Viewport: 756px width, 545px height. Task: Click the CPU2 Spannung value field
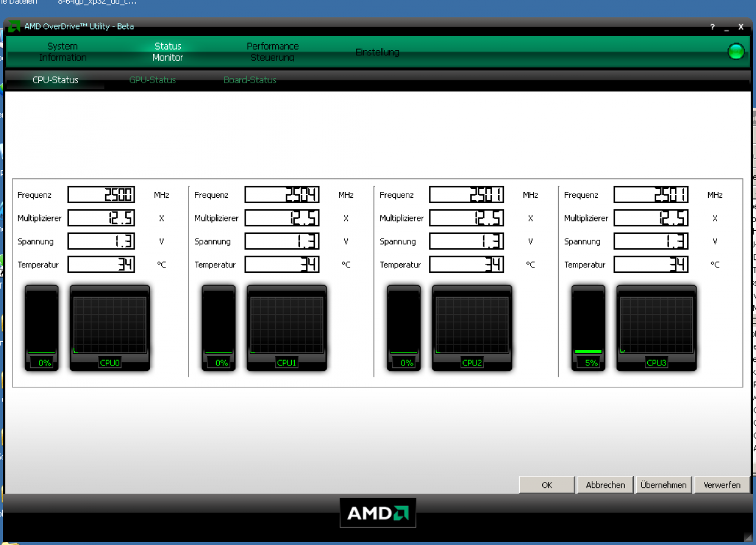click(x=467, y=241)
